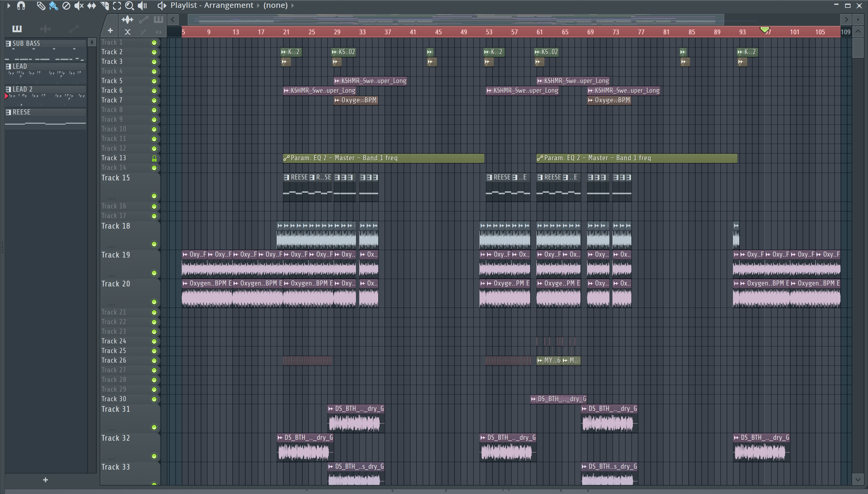Select the LEAD pattern in the picker
This screenshot has height=494, width=868.
46,73
